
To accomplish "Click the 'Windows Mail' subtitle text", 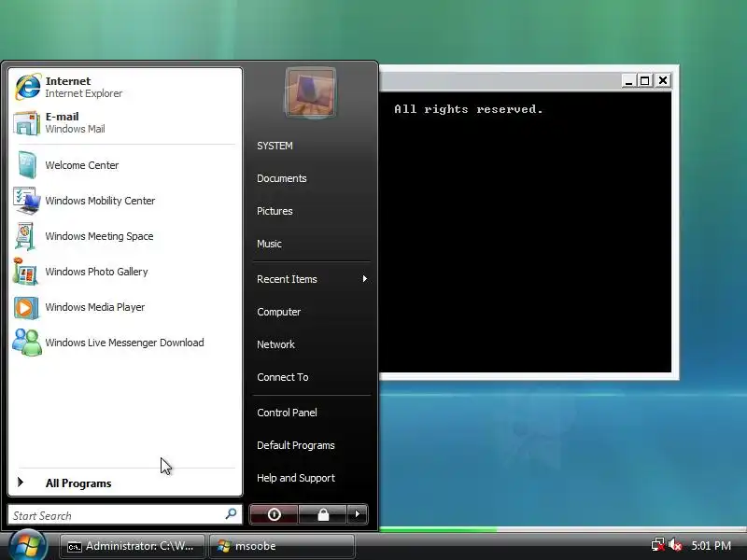I will point(76,129).
